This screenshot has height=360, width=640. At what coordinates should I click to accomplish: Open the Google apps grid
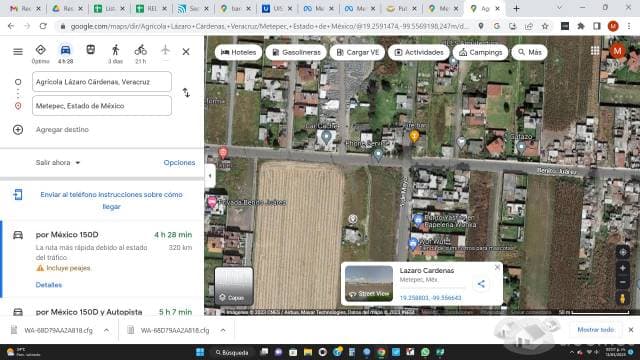click(x=595, y=51)
